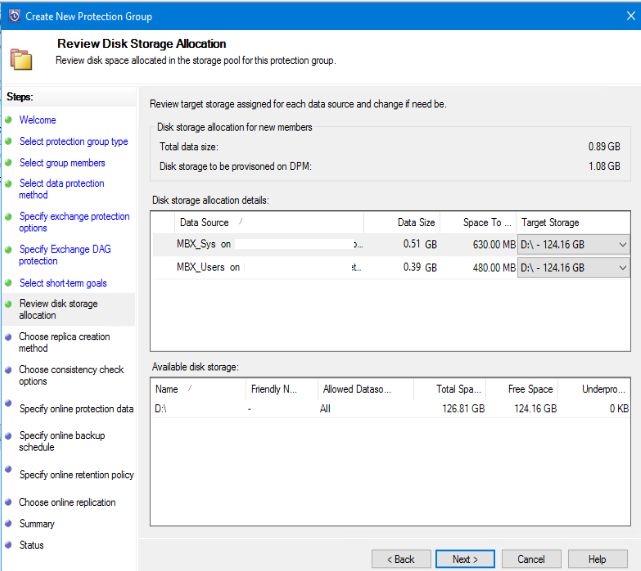
Task: Sort by the Data Source column header
Action: [204, 222]
